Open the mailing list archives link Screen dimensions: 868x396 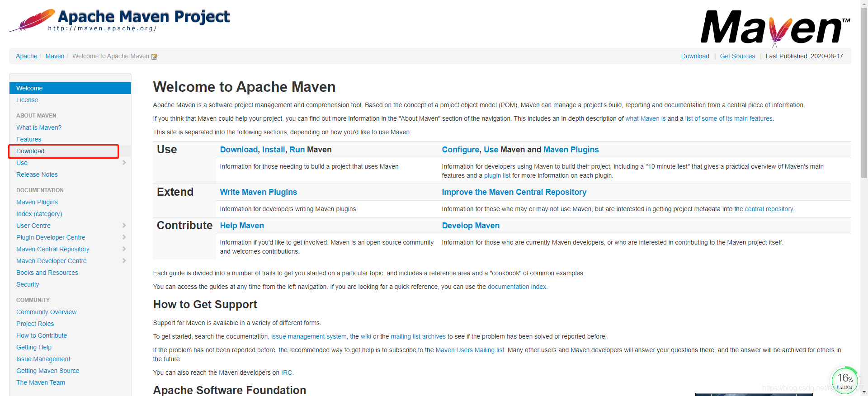pyautogui.click(x=418, y=336)
